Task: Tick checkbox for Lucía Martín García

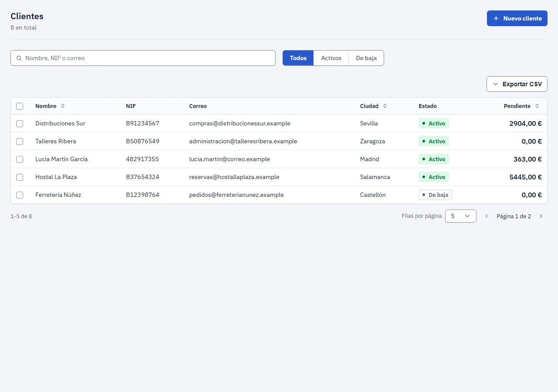Action: click(20, 159)
